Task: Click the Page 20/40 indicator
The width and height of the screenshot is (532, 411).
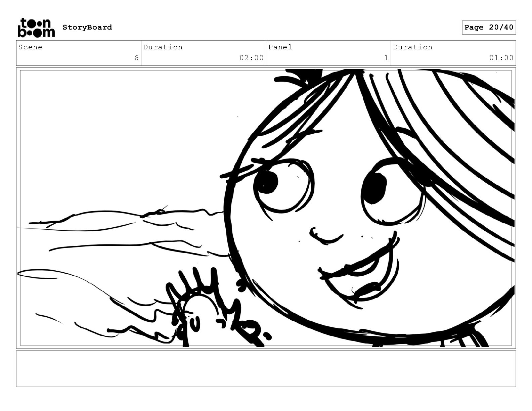Action: pos(489,28)
